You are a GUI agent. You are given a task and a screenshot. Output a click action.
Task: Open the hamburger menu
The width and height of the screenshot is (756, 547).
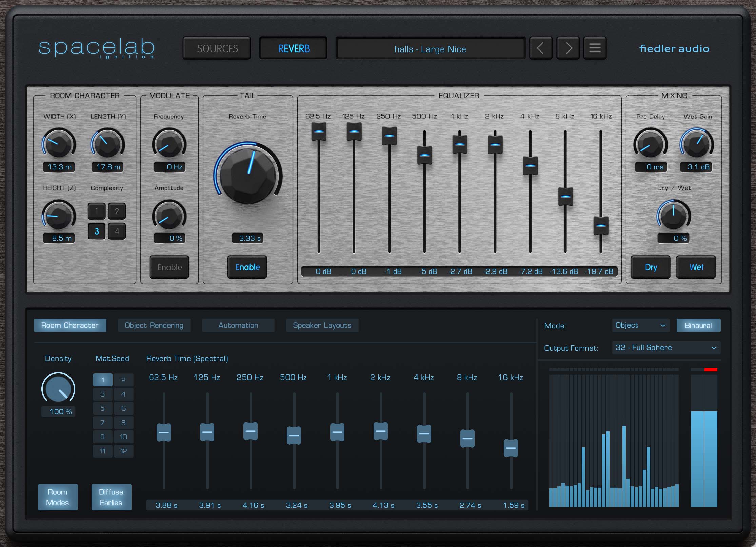595,48
